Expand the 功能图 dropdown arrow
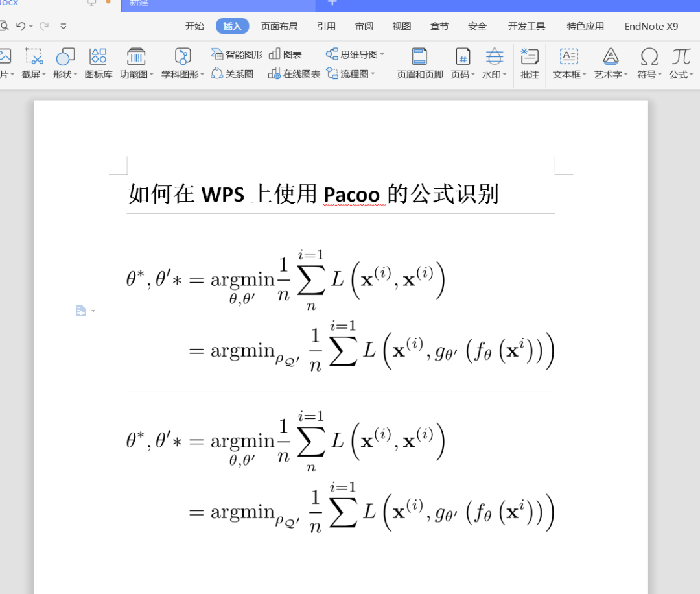The width and height of the screenshot is (700, 594). coord(151,74)
